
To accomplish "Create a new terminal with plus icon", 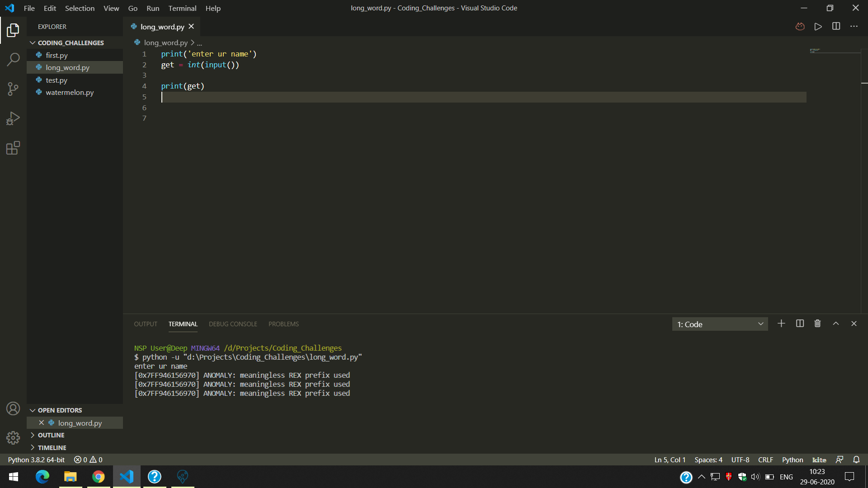I will pos(781,324).
